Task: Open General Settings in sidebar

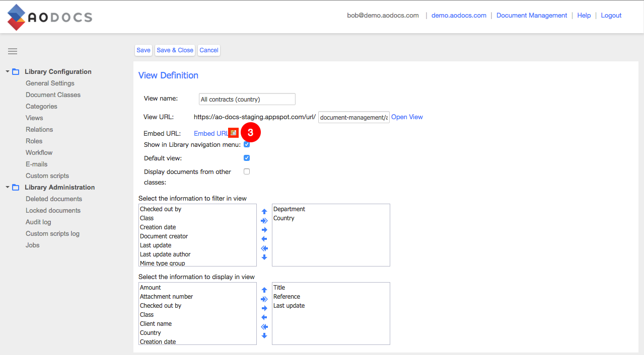Action: click(50, 83)
